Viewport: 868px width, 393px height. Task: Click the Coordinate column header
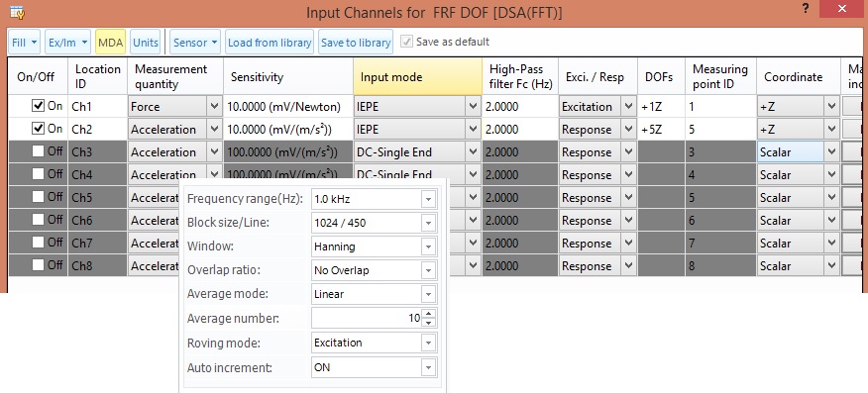799,76
